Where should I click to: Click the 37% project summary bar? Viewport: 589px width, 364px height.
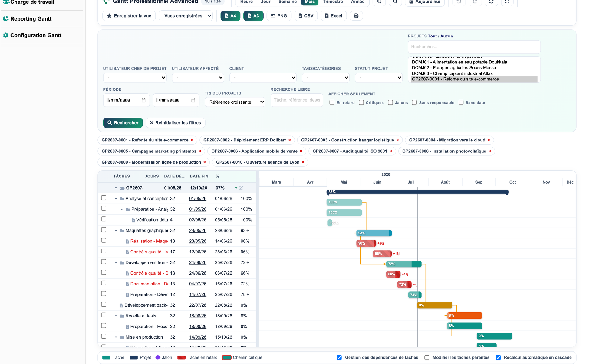click(417, 192)
